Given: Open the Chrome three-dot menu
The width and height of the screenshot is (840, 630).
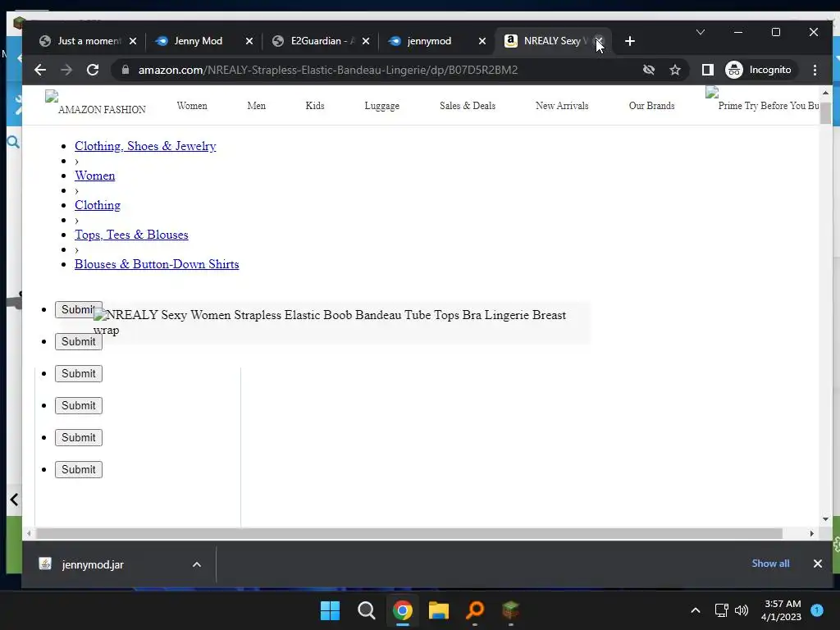Looking at the screenshot, I should [815, 70].
